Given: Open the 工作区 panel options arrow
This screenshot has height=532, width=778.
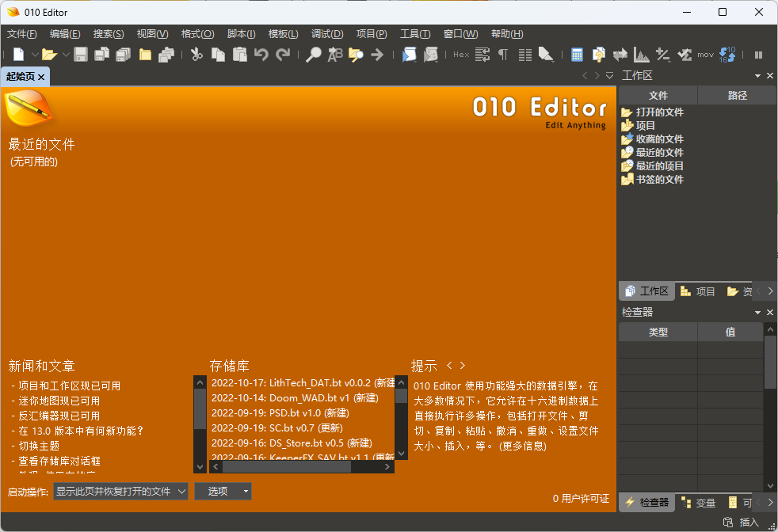Looking at the screenshot, I should point(757,76).
